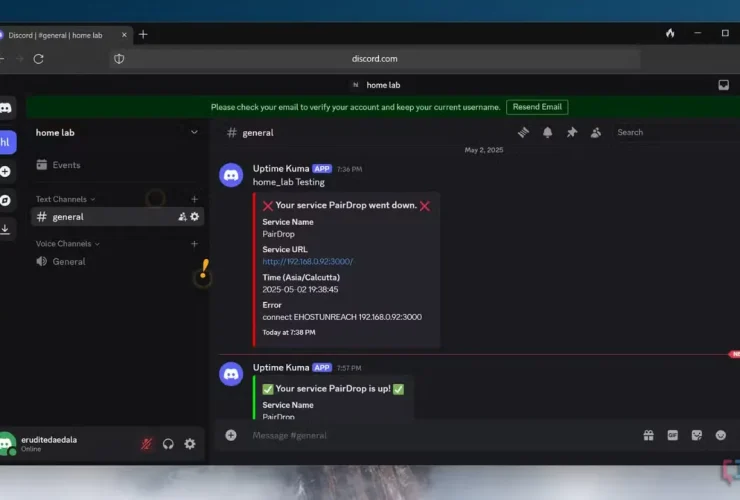Image resolution: width=740 pixels, height=500 pixels.
Task: Open Discover servers compass icon
Action: pyautogui.click(x=5, y=200)
